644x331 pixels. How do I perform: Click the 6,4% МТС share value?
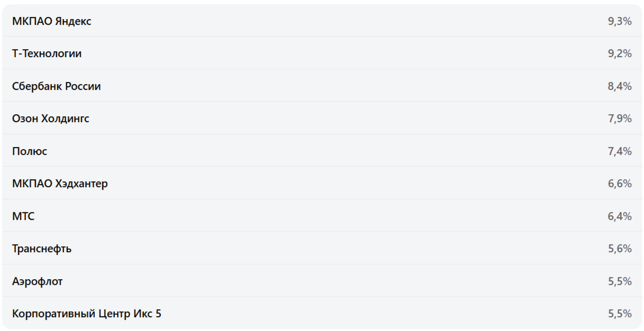click(x=620, y=216)
